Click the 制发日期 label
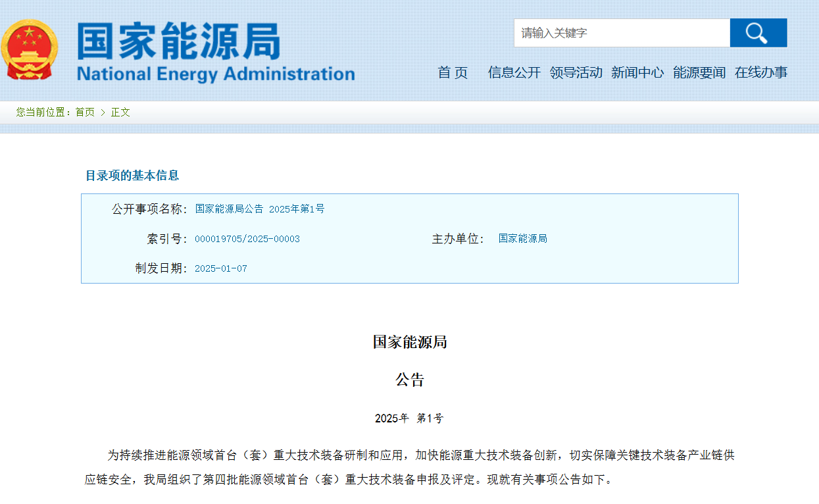Image resolution: width=819 pixels, height=504 pixels. tap(162, 268)
